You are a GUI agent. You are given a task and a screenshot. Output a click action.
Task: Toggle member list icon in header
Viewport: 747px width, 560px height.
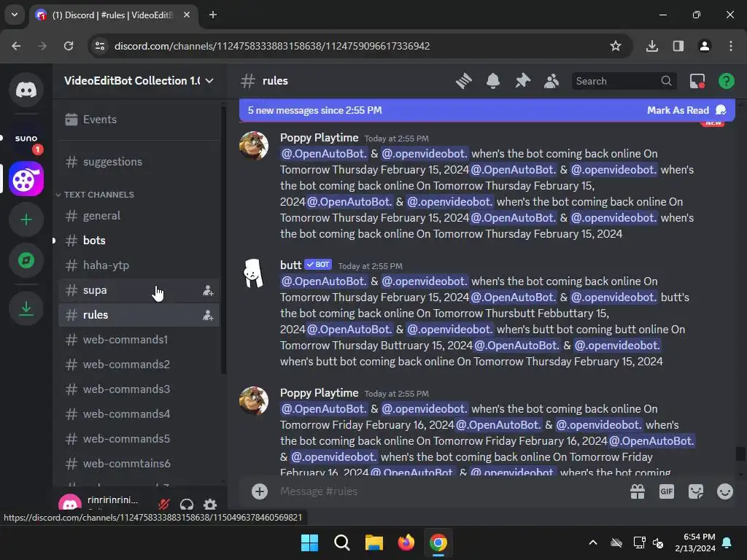(x=551, y=81)
